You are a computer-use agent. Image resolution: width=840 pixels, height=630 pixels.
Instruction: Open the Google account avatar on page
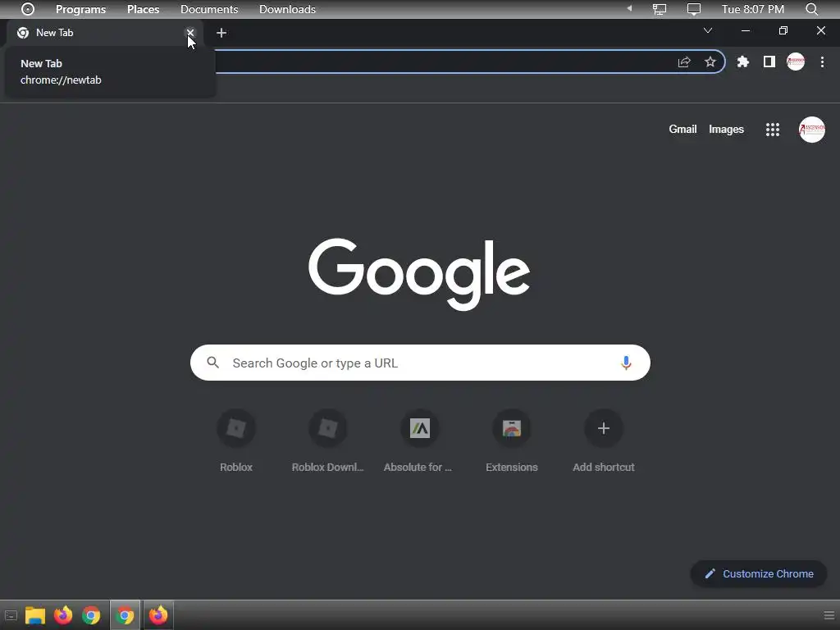[812, 130]
